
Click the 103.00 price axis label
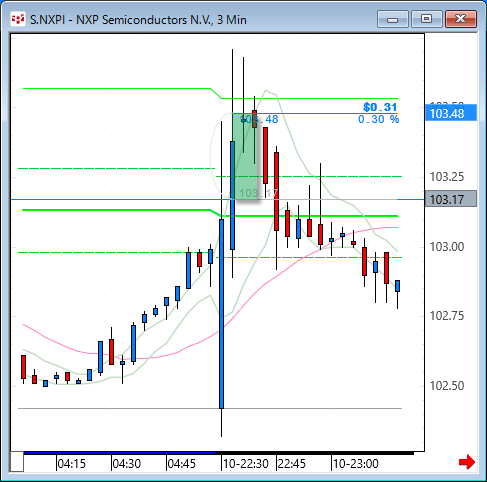tap(447, 247)
